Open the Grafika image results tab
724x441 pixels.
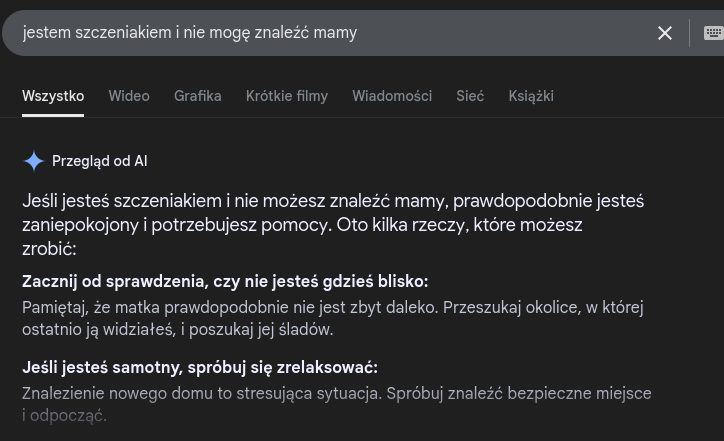197,96
